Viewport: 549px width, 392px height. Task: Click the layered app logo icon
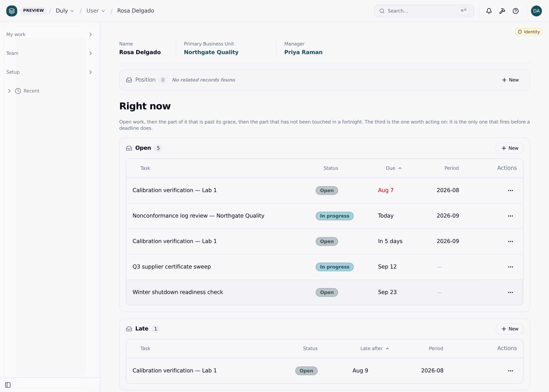click(12, 11)
